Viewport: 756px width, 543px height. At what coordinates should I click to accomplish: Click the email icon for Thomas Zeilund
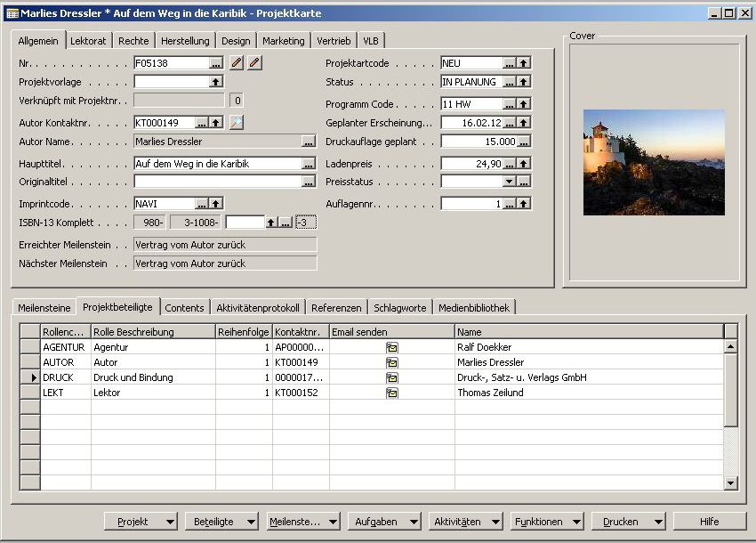tap(392, 393)
